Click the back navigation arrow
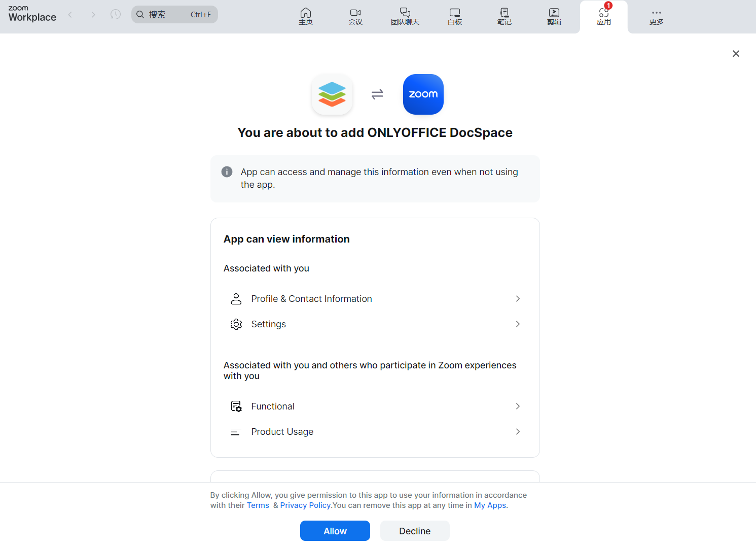Screen dimensions: 756x548 click(x=70, y=14)
